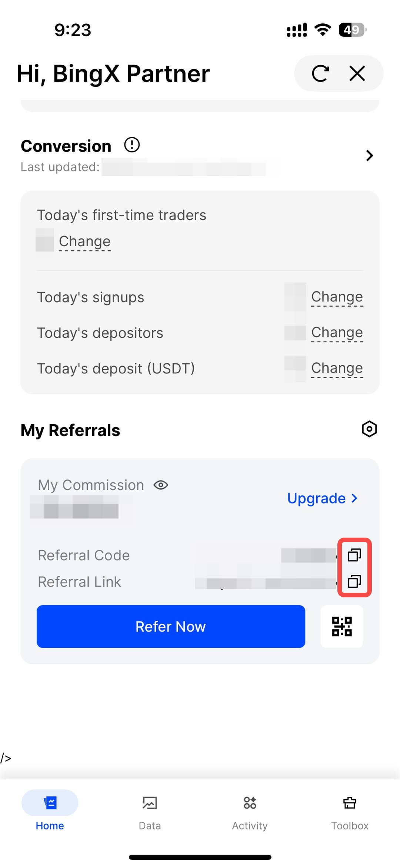The image size is (400, 868).
Task: Close the BingX Partner page
Action: click(357, 73)
